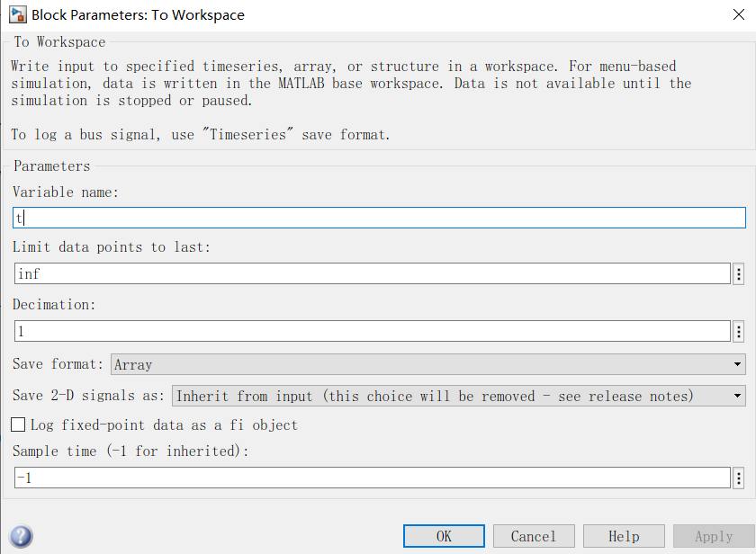This screenshot has width=756, height=554.
Task: Open the Save 2-D signals as dropdown
Action: click(458, 396)
